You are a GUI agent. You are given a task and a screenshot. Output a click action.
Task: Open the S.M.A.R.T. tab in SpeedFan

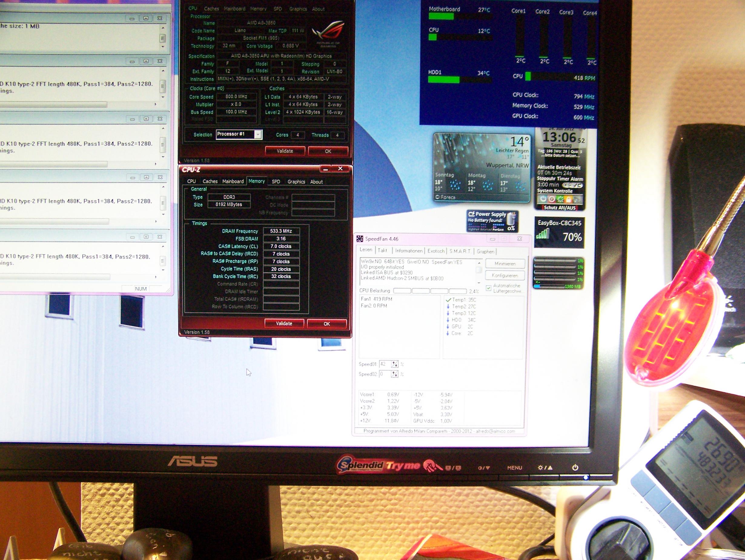click(460, 251)
